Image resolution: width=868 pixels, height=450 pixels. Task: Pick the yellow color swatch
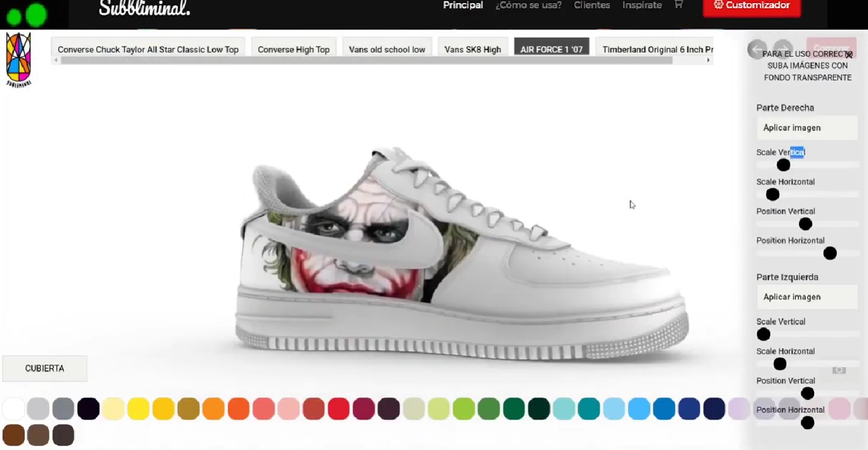point(138,409)
